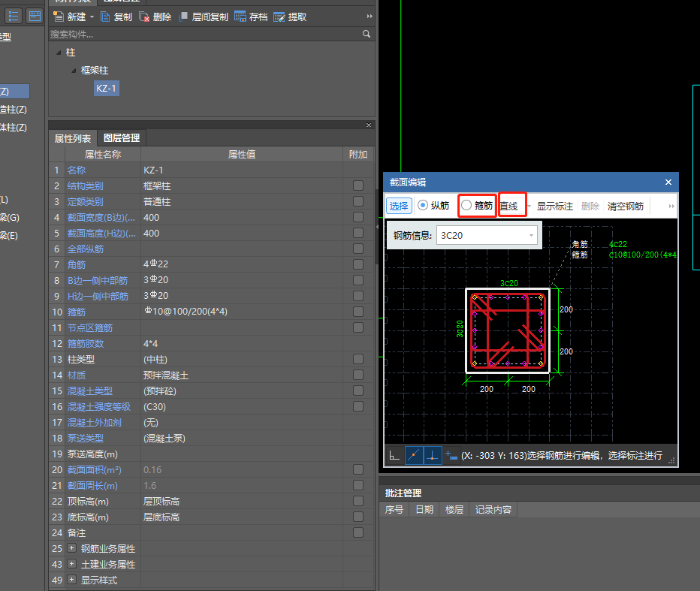Open the 新建 dropdown arrow

[92, 17]
